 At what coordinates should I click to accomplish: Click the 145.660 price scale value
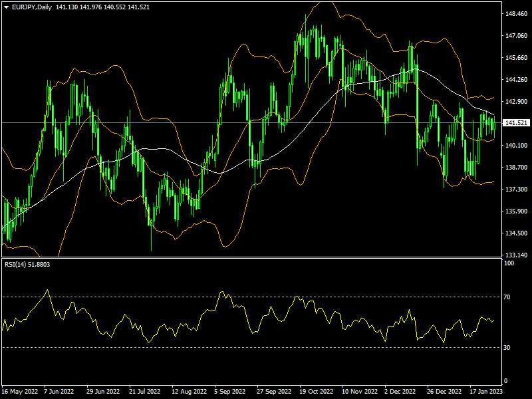tap(517, 58)
